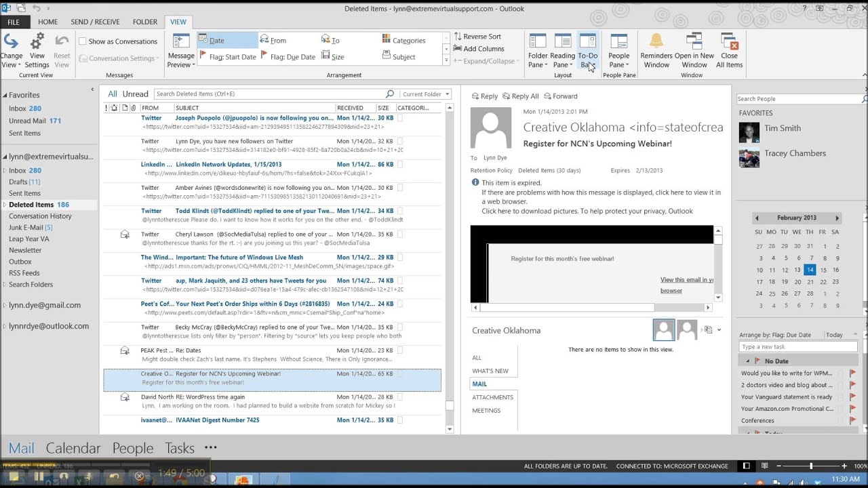Open People in navigation bar
The width and height of the screenshot is (868, 488).
(x=133, y=448)
